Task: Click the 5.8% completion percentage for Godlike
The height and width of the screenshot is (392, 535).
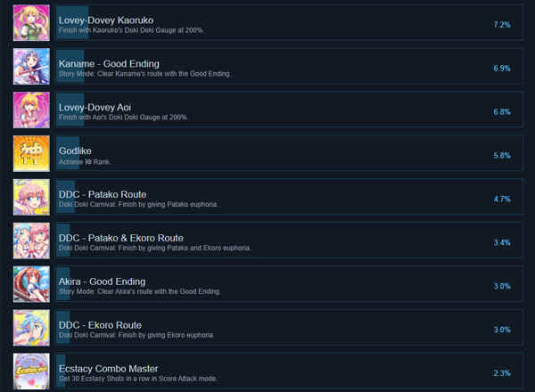Action: point(502,155)
